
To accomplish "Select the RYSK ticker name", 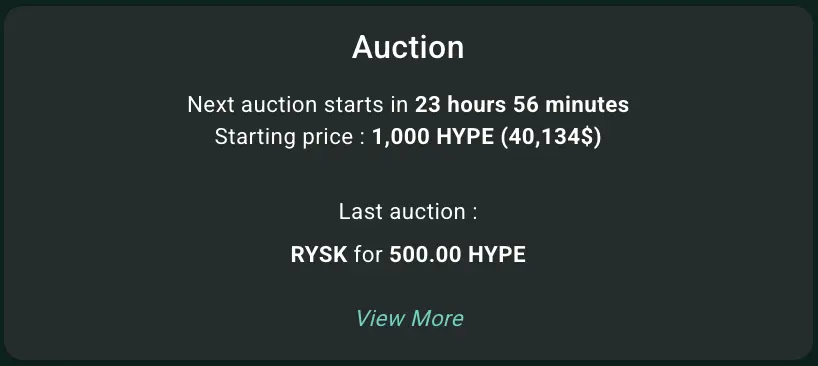I will click(319, 255).
